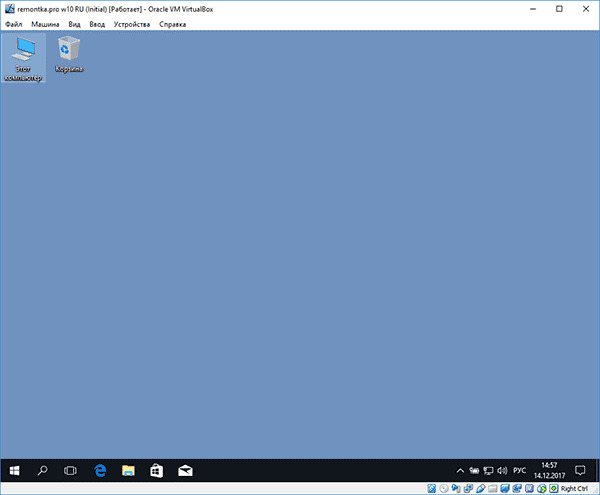Open the Справка menu
Viewport: 600px width, 495px height.
click(x=173, y=23)
